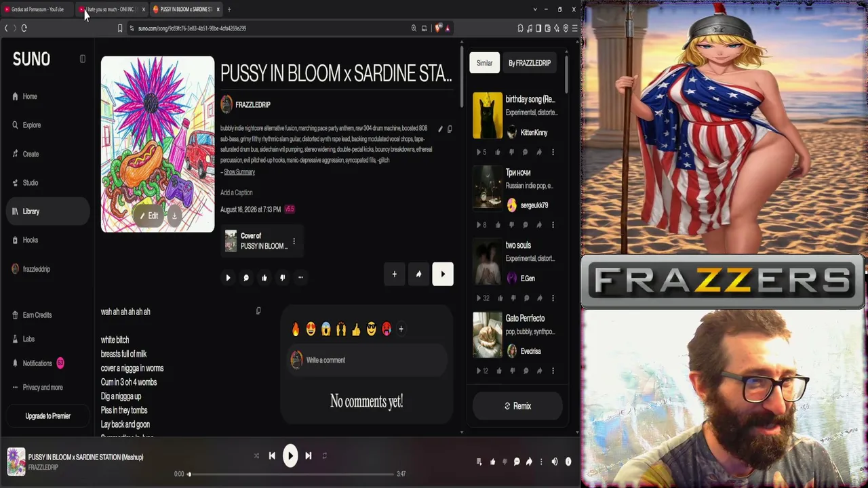Edit the style description with pencil icon

tap(439, 129)
